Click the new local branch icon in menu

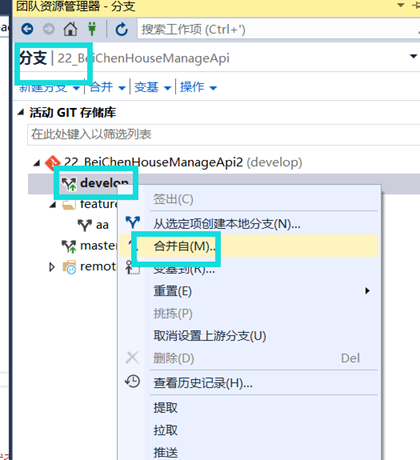pyautogui.click(x=133, y=223)
